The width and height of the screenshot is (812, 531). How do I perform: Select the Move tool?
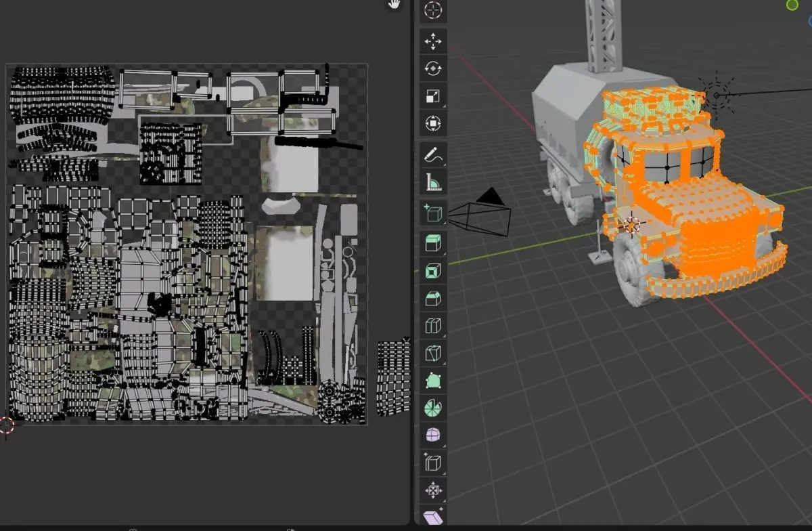click(433, 41)
